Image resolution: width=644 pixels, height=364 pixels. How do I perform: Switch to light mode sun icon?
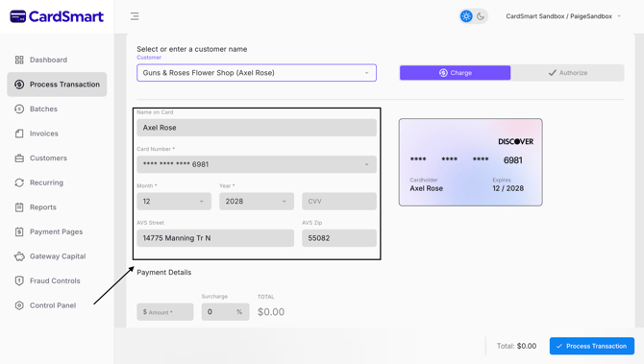click(x=466, y=16)
